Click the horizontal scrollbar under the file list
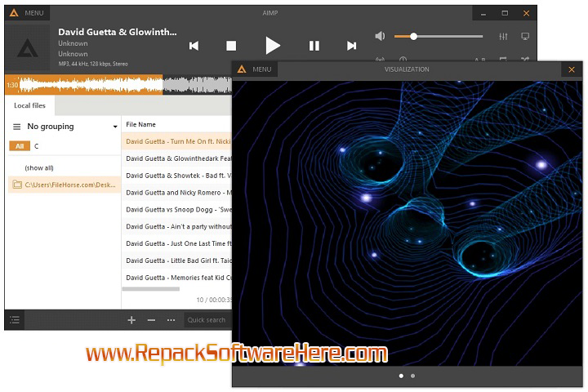Image resolution: width=588 pixels, height=392 pixels. click(x=151, y=289)
